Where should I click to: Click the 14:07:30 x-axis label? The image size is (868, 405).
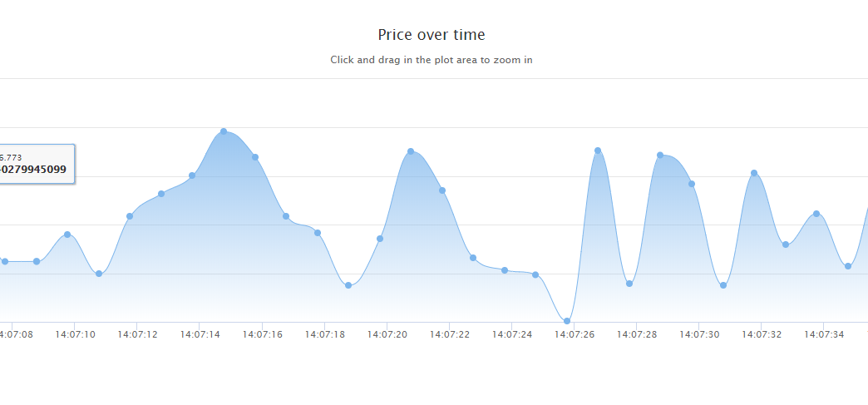tap(699, 334)
